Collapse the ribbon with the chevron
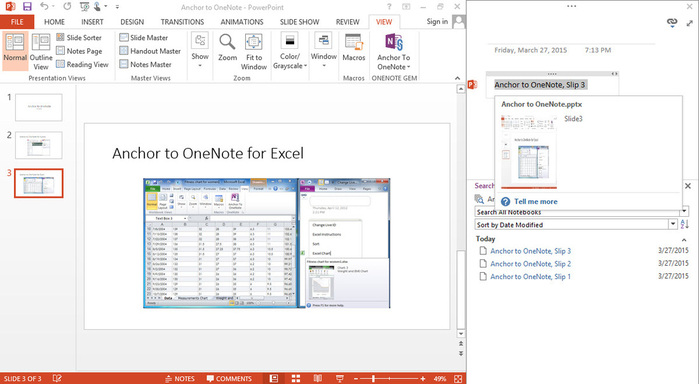 (457, 78)
